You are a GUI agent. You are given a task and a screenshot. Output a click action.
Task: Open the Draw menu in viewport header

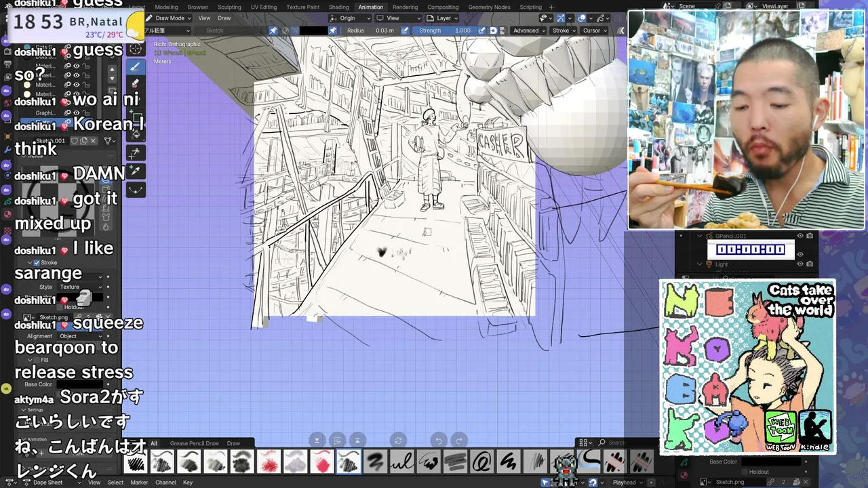pyautogui.click(x=224, y=18)
